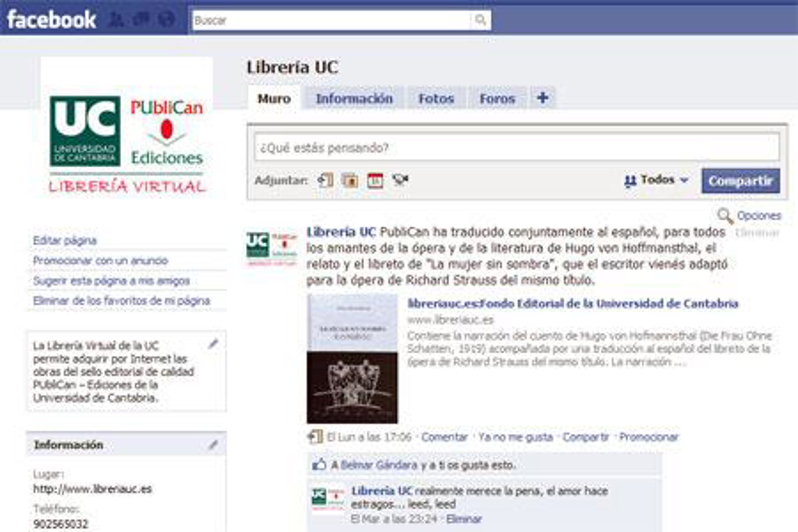Click the plus icon to add tab
Image resolution: width=798 pixels, height=532 pixels.
click(542, 98)
